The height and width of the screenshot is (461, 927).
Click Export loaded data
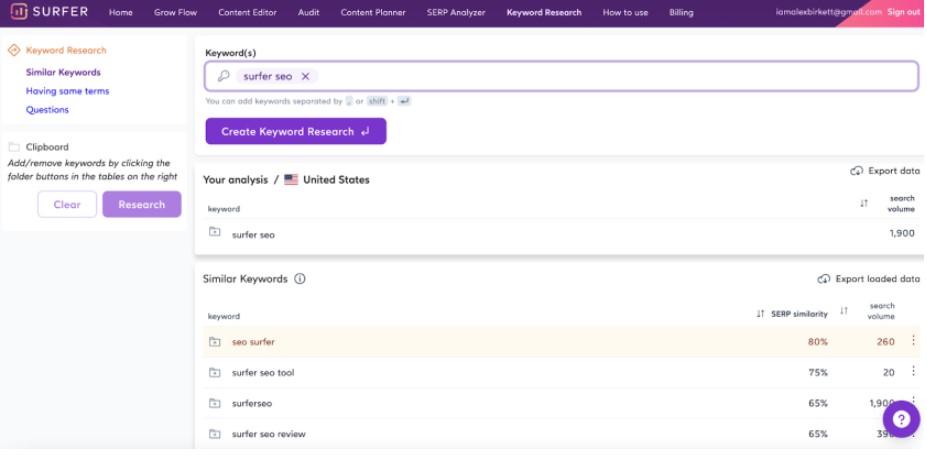(x=877, y=279)
